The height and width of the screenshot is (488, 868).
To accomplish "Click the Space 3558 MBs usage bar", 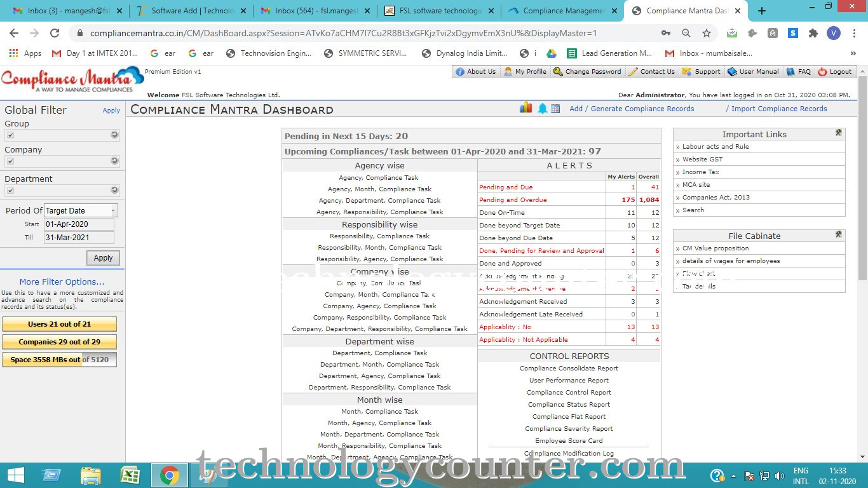I will [x=59, y=360].
